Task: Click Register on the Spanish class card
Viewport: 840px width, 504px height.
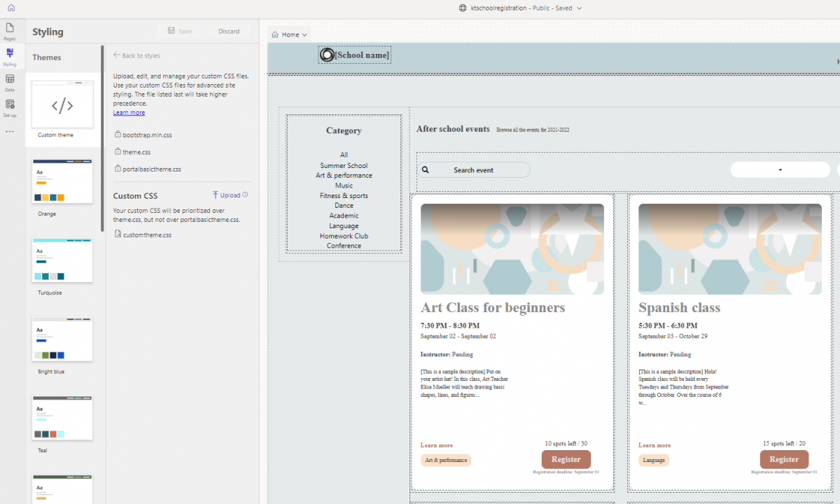Action: tap(784, 459)
